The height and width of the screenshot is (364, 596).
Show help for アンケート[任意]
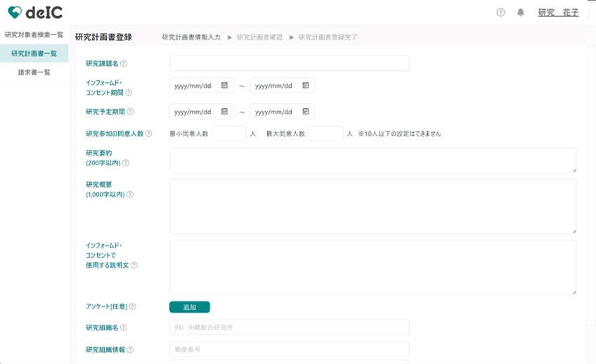pos(133,306)
